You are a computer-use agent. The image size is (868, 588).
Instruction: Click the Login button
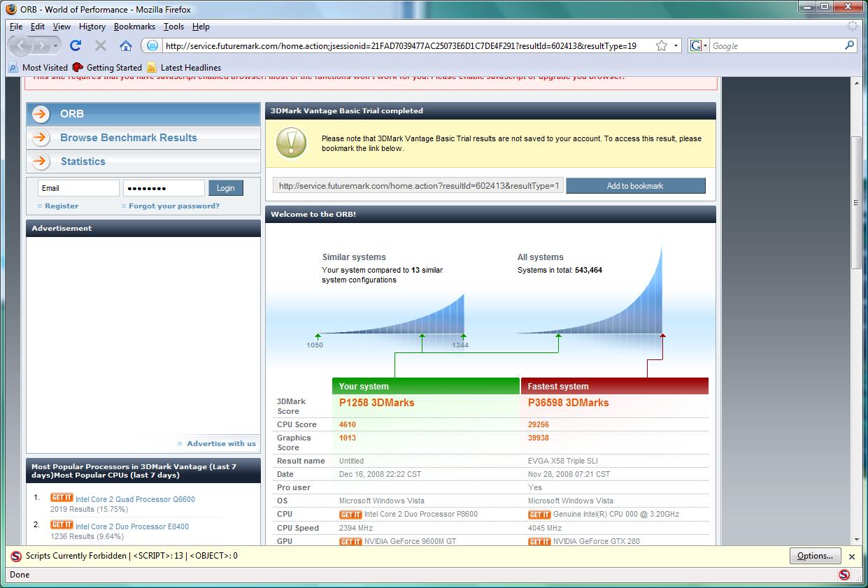pyautogui.click(x=226, y=188)
